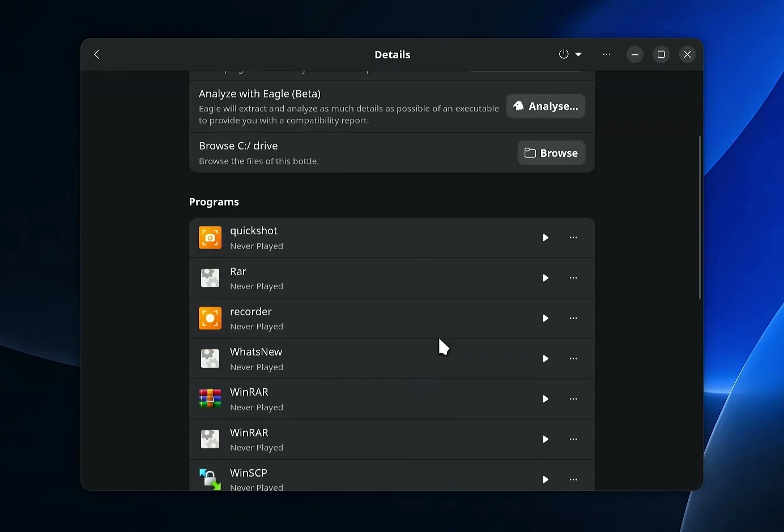Go back using the header back arrow
Screen dimensions: 784x532
(97, 54)
